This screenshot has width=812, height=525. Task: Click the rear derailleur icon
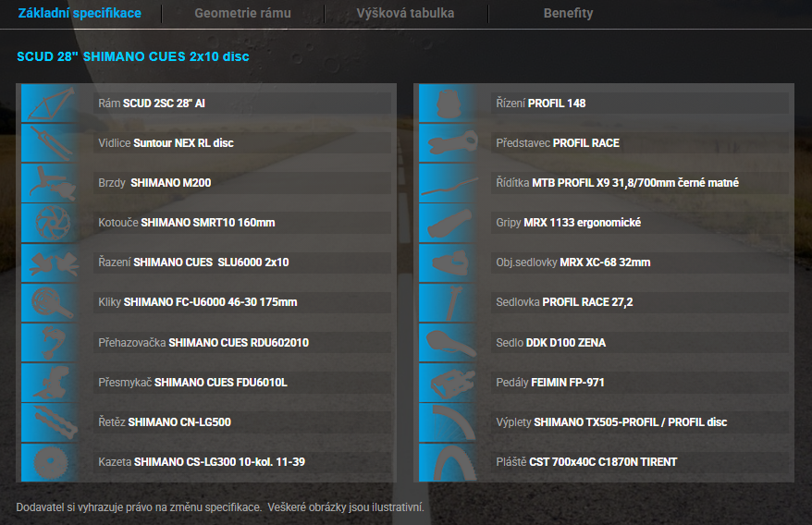50,342
